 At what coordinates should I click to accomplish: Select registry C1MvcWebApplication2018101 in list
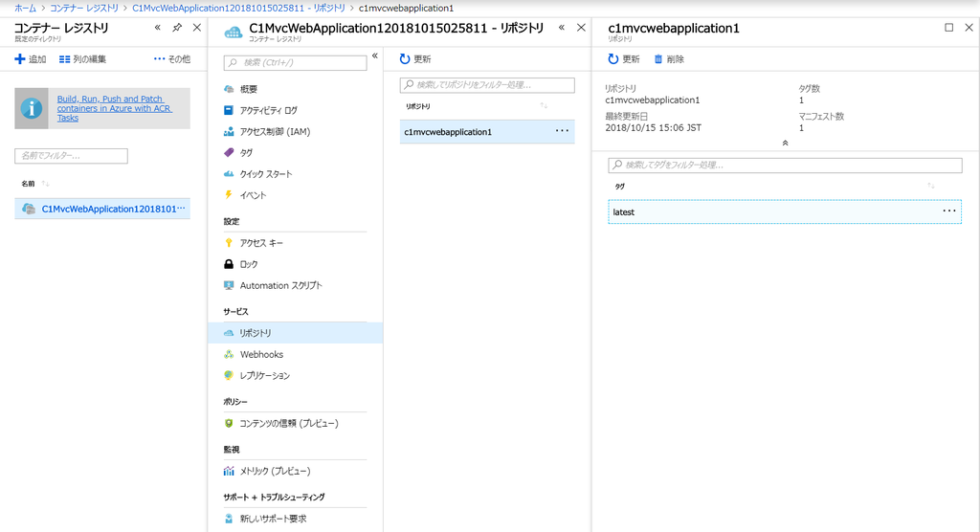(x=102, y=209)
